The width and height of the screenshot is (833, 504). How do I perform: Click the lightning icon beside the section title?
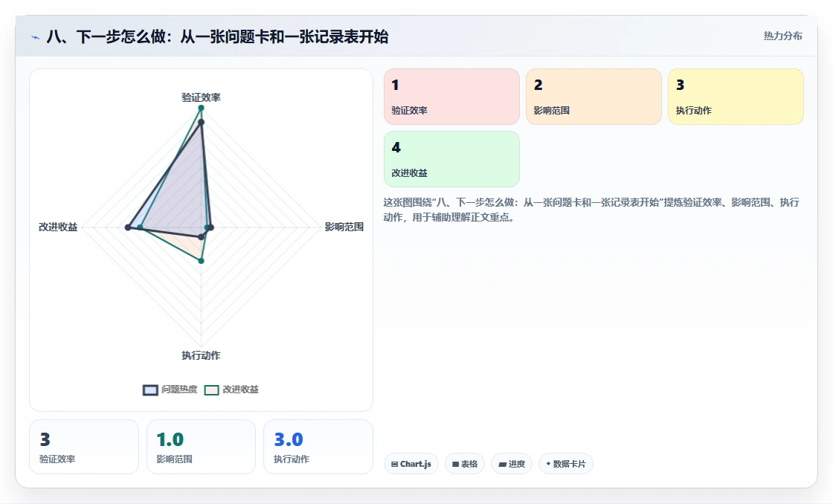[x=36, y=37]
